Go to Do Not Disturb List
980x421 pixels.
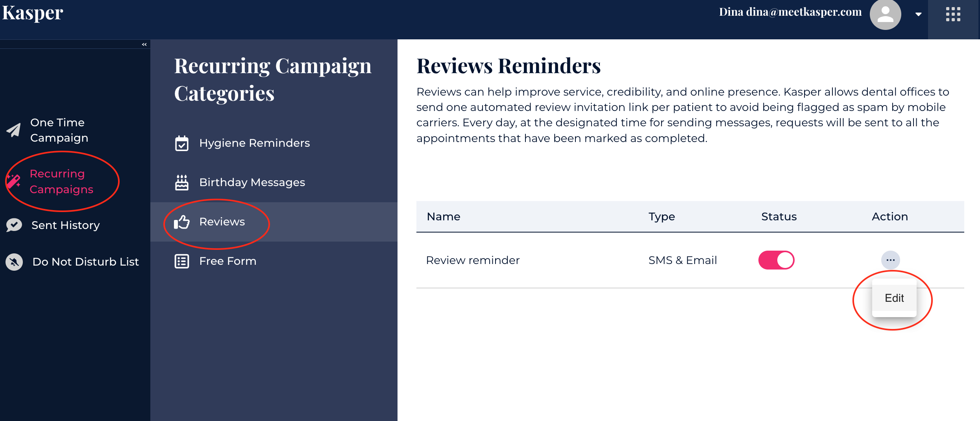click(x=85, y=262)
